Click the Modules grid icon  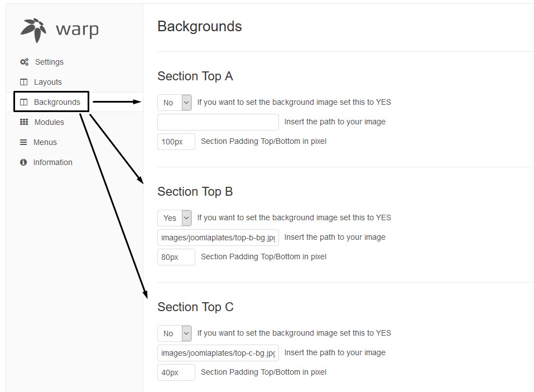[24, 122]
